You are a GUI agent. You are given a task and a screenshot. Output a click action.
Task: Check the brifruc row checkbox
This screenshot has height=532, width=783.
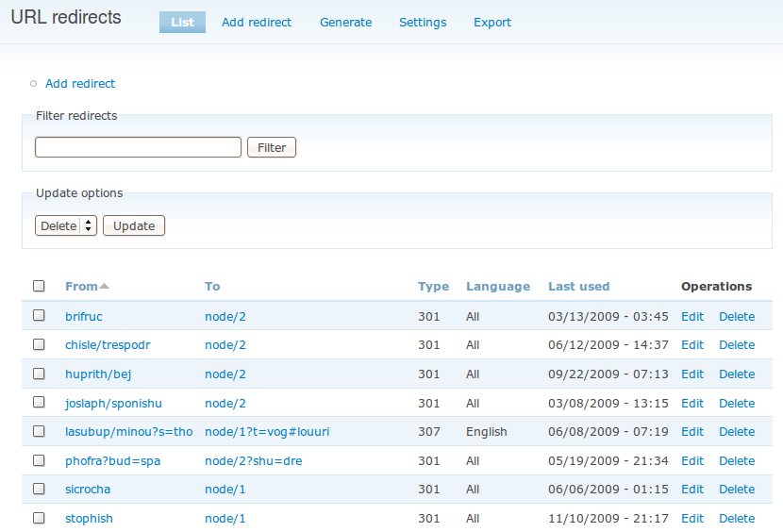click(39, 315)
